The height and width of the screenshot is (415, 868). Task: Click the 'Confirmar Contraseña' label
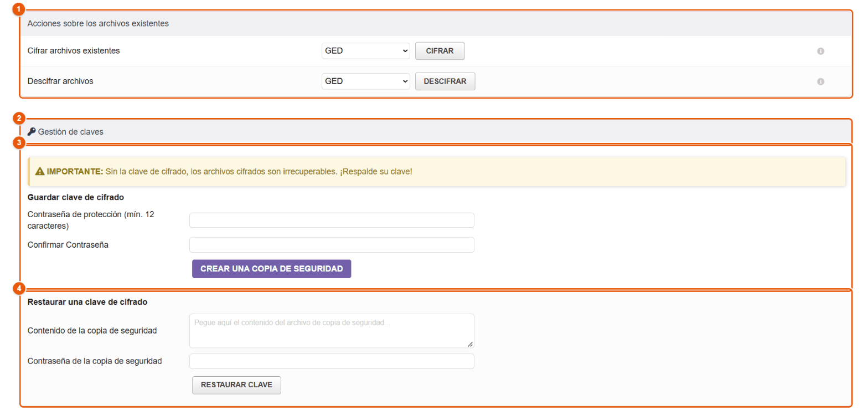point(68,245)
